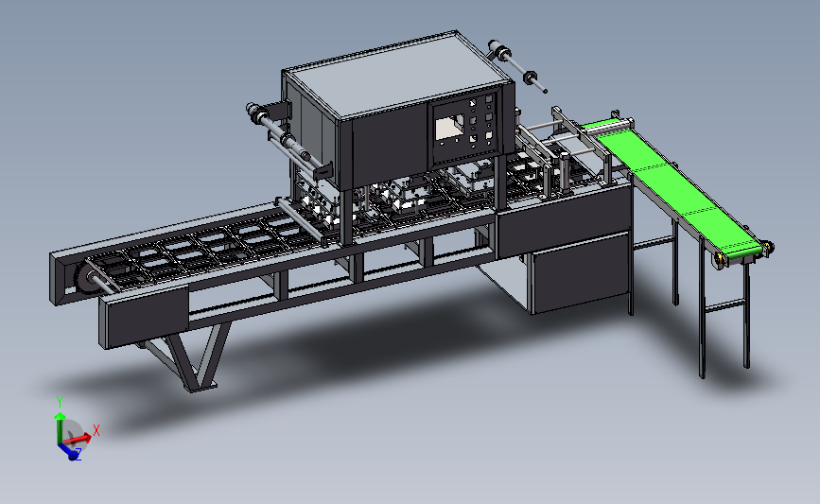Select the control panel display screen on the machine
820x504 pixels.
pyautogui.click(x=450, y=128)
